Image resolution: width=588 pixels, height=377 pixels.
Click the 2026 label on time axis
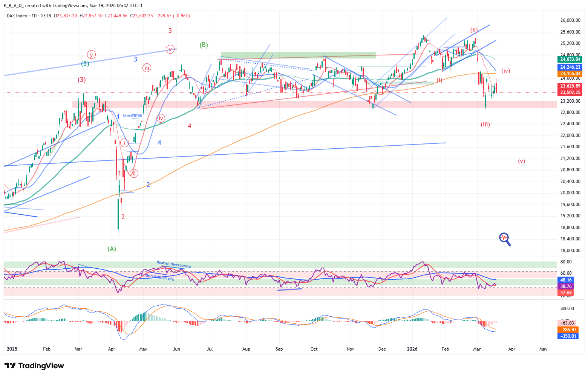click(x=412, y=349)
